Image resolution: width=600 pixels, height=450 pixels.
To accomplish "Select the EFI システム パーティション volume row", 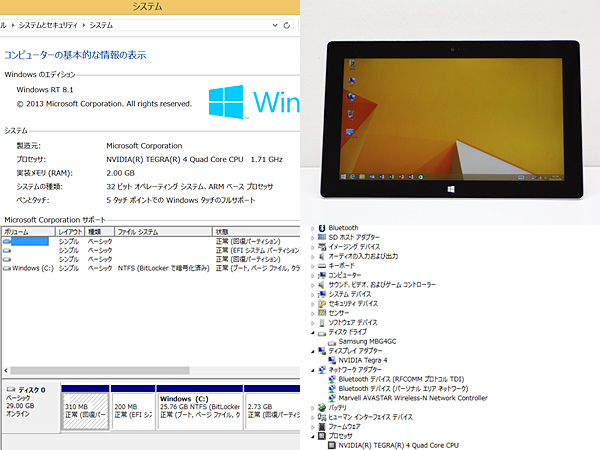I will coord(151,251).
